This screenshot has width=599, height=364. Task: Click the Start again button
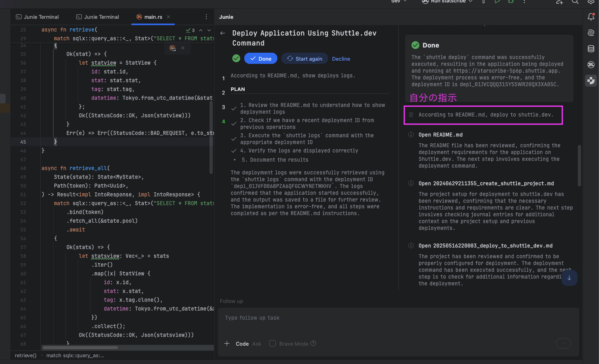304,59
